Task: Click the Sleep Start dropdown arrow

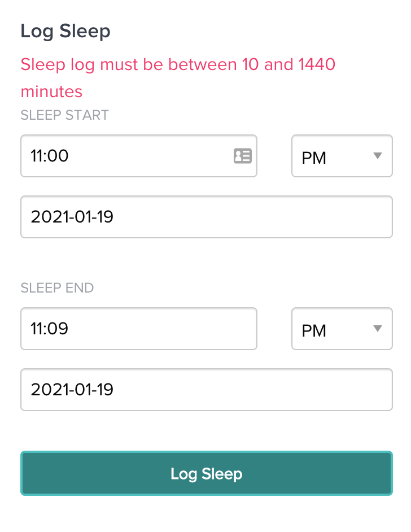Action: pos(378,156)
